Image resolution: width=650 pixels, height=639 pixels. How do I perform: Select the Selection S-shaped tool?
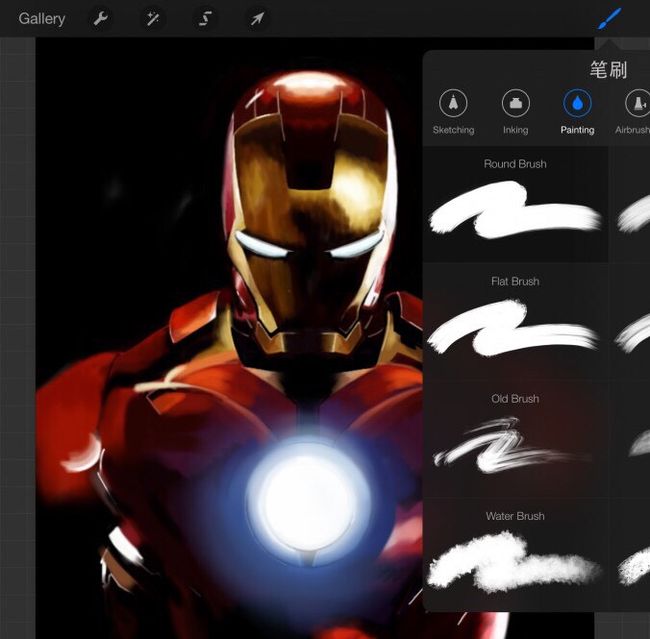(x=205, y=19)
